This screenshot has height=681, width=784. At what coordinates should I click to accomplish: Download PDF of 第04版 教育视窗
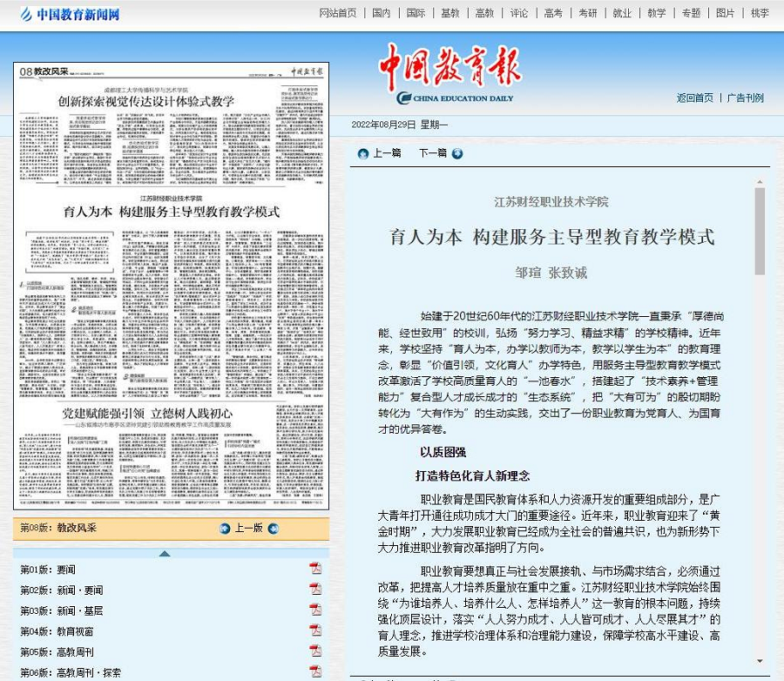(x=315, y=630)
